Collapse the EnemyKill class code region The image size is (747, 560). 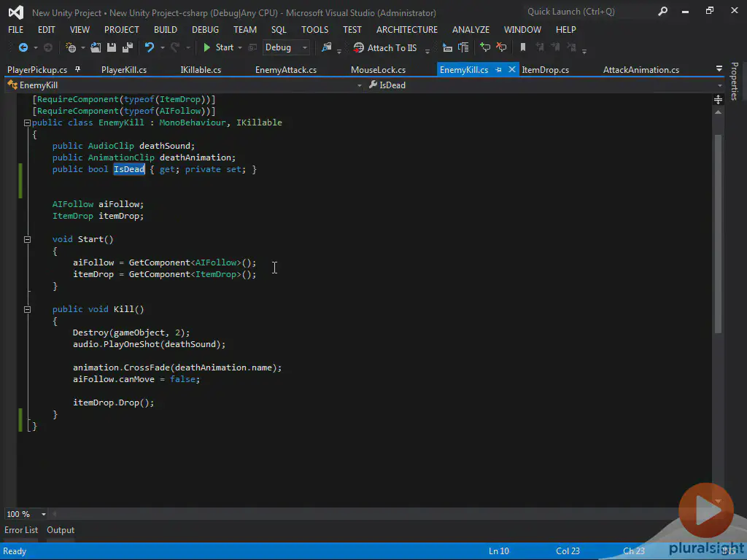click(x=27, y=122)
